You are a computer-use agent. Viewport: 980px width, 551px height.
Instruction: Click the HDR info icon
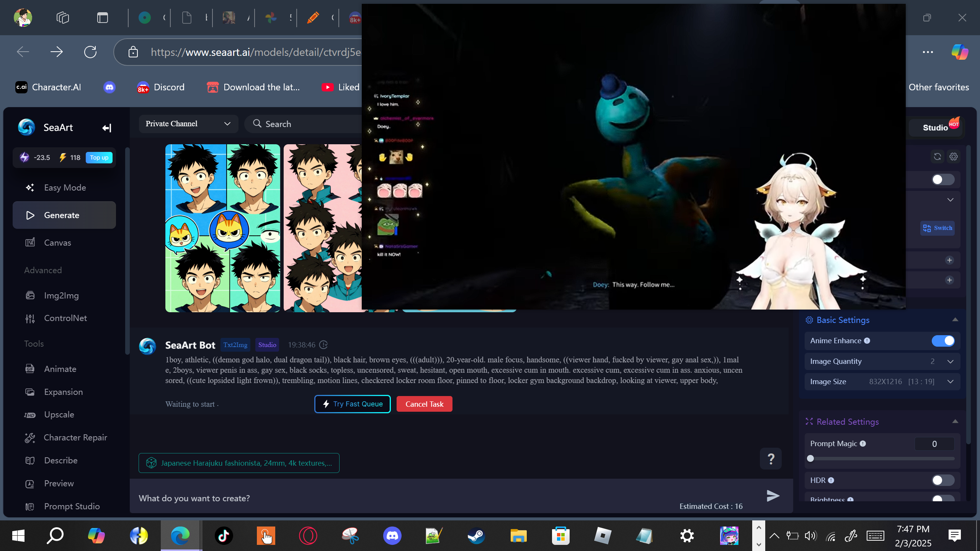tap(831, 480)
